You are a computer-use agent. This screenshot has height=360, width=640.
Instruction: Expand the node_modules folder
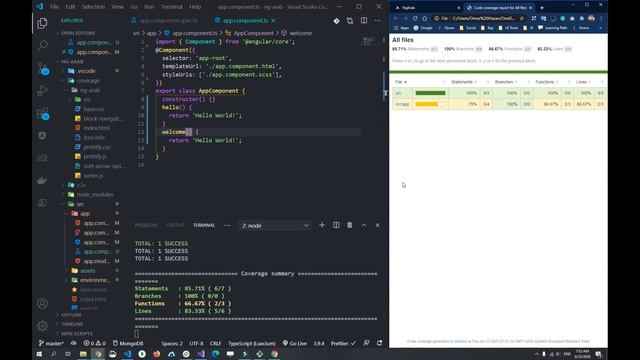tap(95, 195)
